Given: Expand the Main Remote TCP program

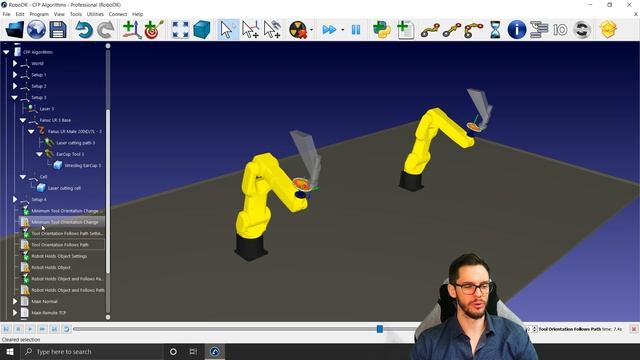Looking at the screenshot, I should pyautogui.click(x=15, y=313).
